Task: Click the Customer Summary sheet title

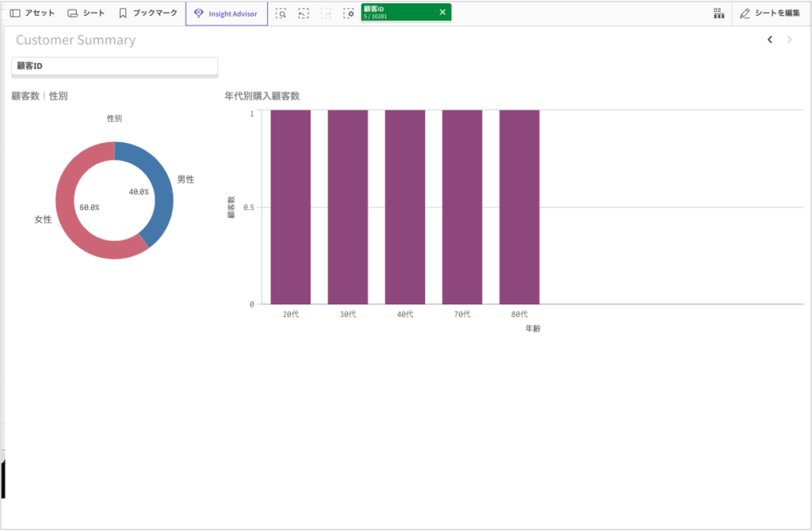Action: [x=75, y=40]
